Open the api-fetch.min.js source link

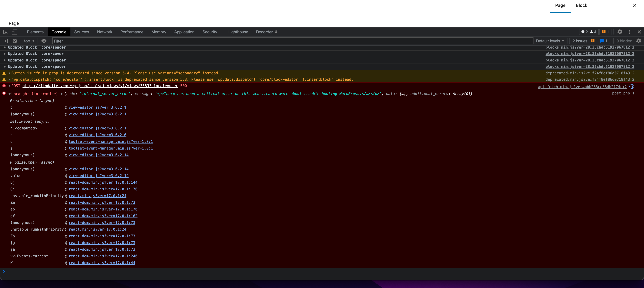coord(582,87)
